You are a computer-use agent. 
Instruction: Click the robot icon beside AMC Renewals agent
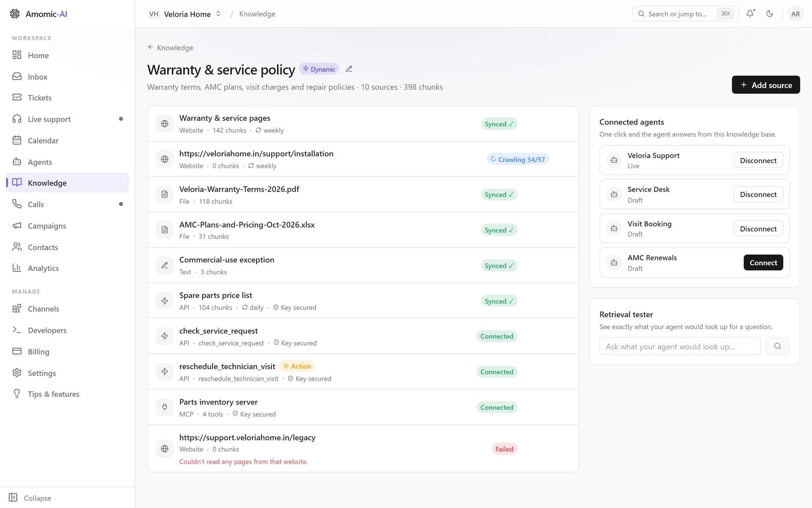614,263
